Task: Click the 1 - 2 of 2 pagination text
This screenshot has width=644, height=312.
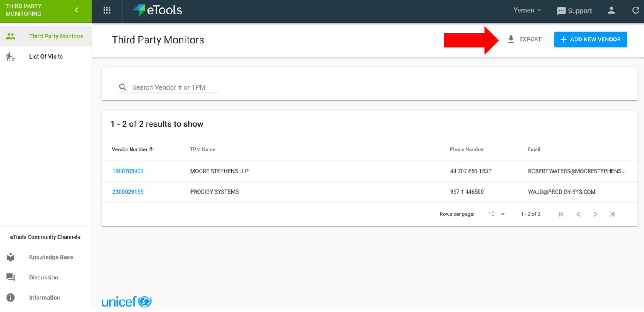Action: (531, 214)
